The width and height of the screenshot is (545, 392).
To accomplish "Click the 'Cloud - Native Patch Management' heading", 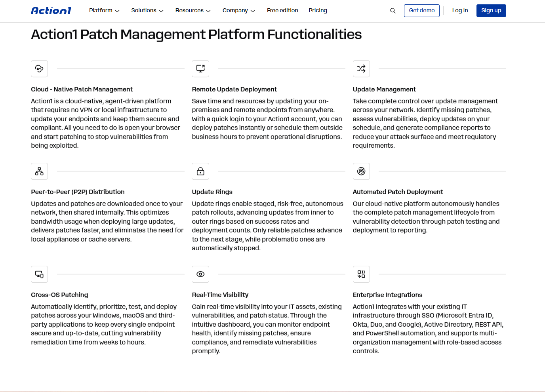I will 82,89.
